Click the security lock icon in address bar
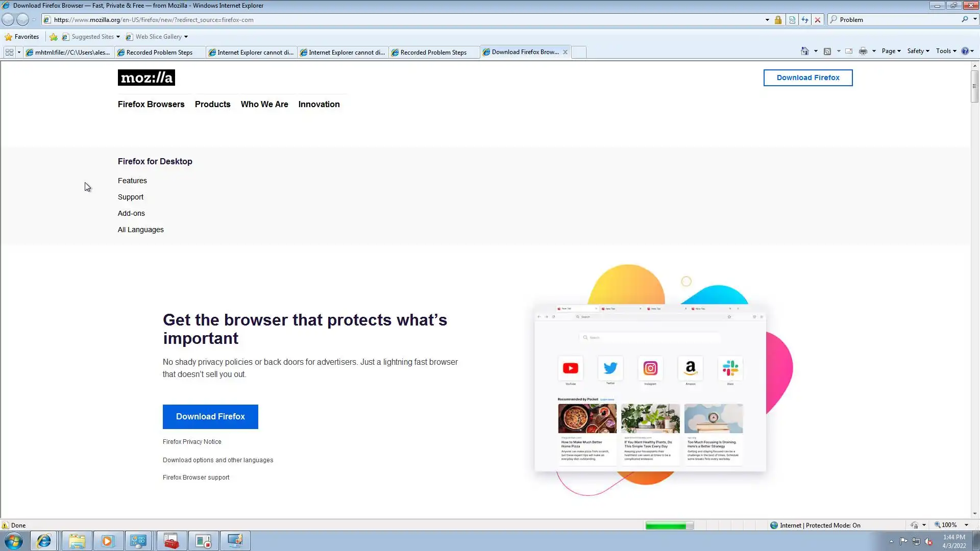The image size is (980, 551). point(778,20)
